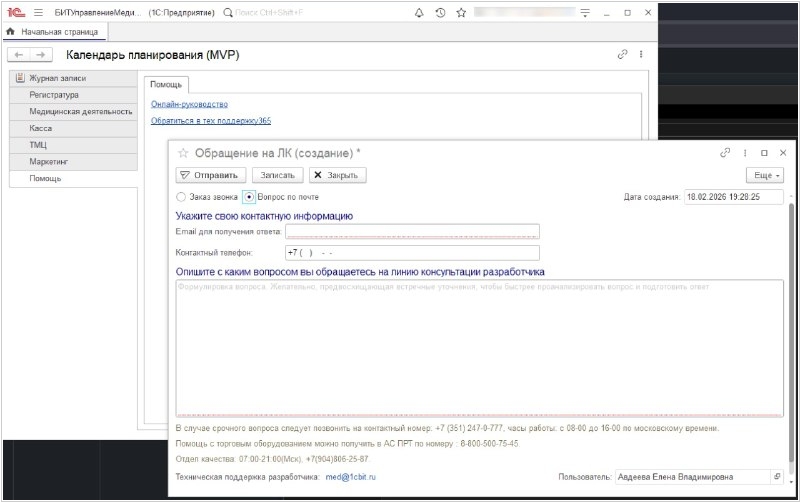
Task: Add Обращение на ЛК form to favorites
Action: coord(183,153)
